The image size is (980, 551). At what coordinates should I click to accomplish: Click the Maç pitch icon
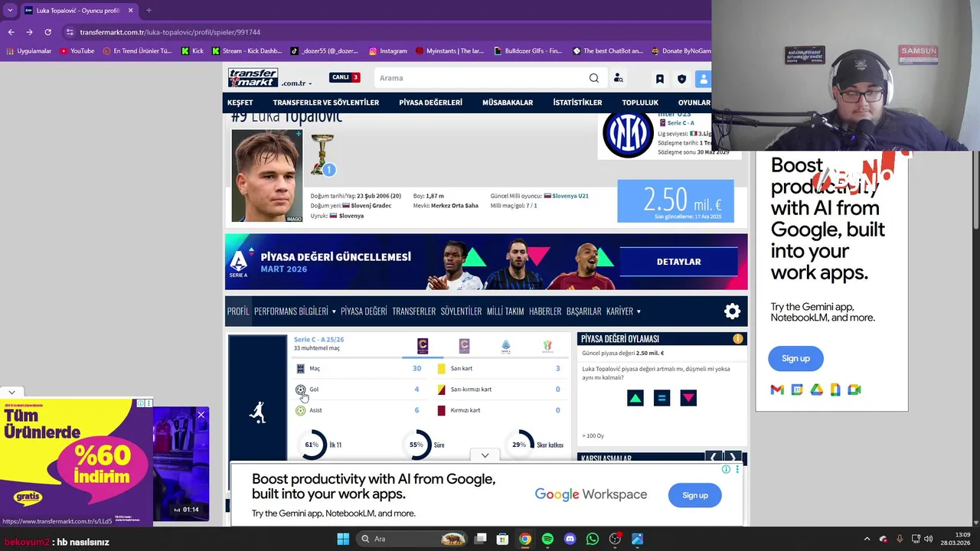[x=300, y=369]
